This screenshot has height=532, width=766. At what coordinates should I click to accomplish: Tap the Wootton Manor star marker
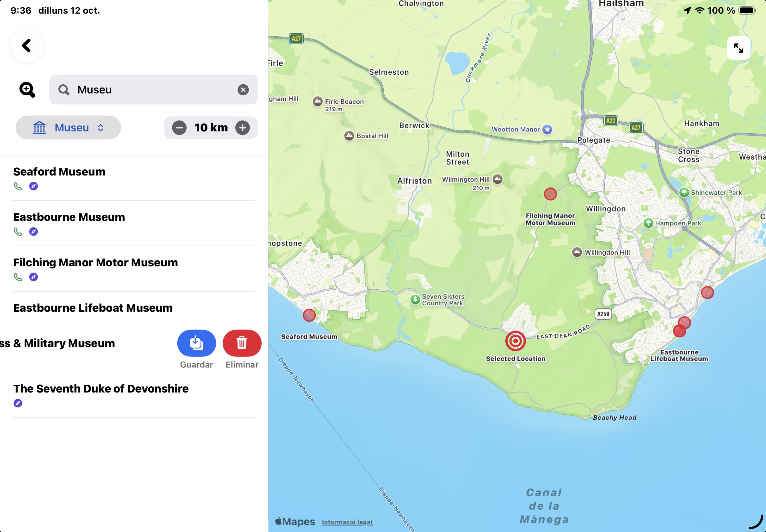547,129
